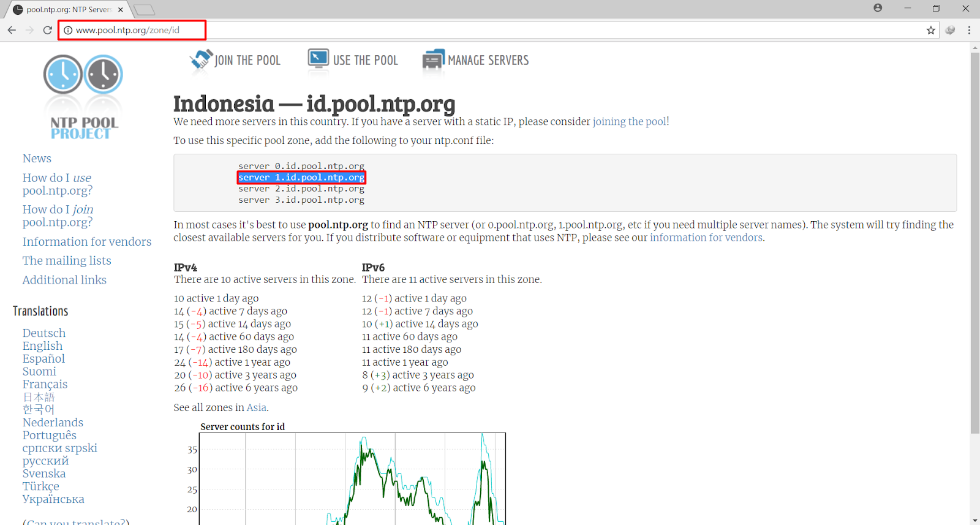Image resolution: width=980 pixels, height=525 pixels.
Task: Open USE THE POOL menu item
Action: [366, 61]
